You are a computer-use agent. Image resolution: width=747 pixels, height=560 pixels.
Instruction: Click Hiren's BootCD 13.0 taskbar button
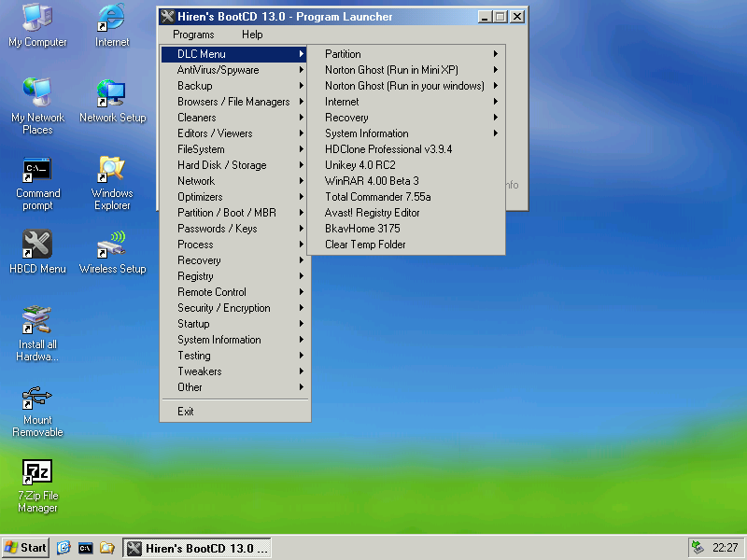197,548
